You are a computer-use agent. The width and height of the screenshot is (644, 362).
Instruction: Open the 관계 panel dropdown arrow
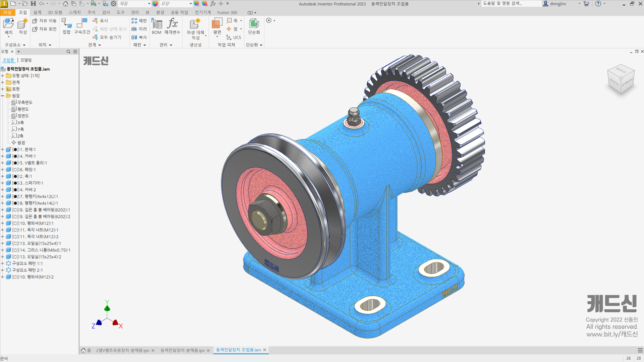pyautogui.click(x=100, y=45)
